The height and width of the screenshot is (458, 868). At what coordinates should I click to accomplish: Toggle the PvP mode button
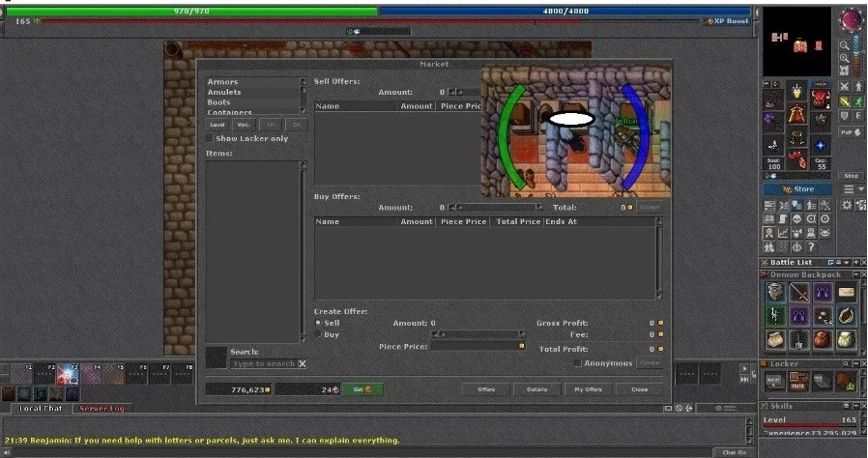click(x=851, y=132)
